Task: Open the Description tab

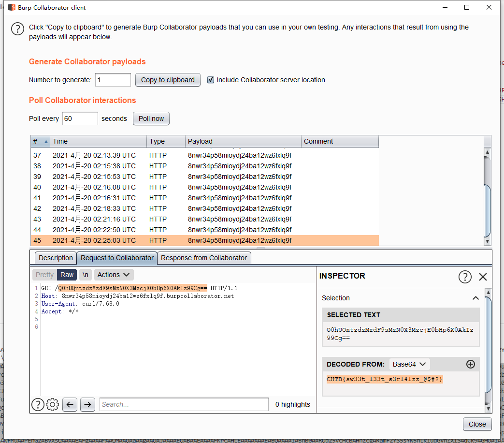Action: (56, 258)
